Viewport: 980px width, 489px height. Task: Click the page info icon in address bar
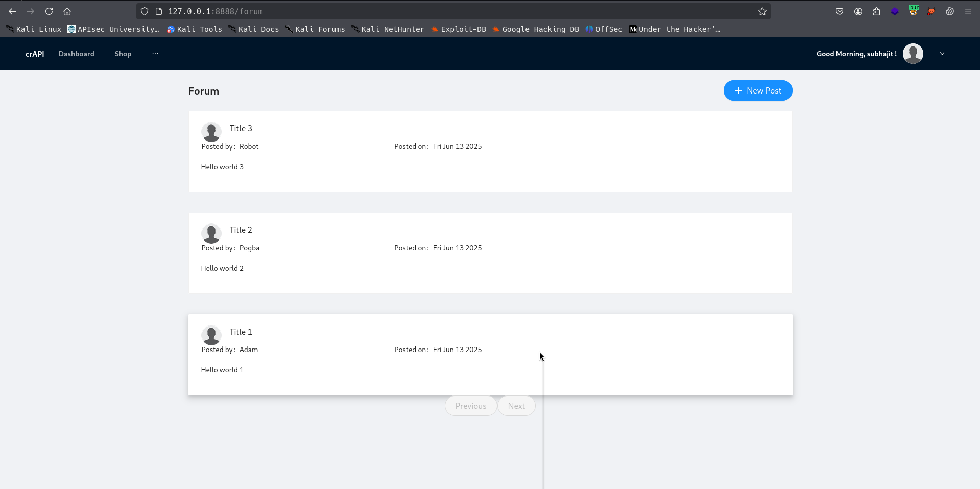[159, 11]
